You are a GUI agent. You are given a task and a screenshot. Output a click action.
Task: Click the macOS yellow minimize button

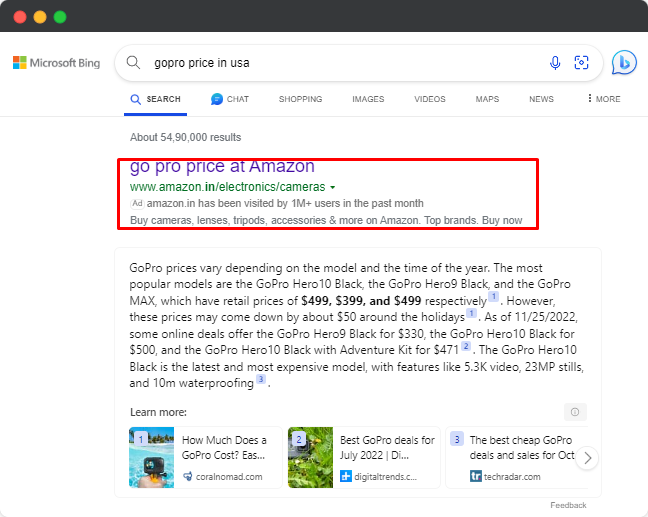40,17
